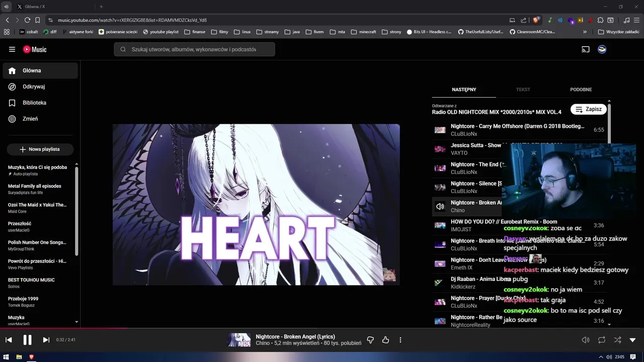Click the Broken Angel album thumbnail in player bar

239,340
